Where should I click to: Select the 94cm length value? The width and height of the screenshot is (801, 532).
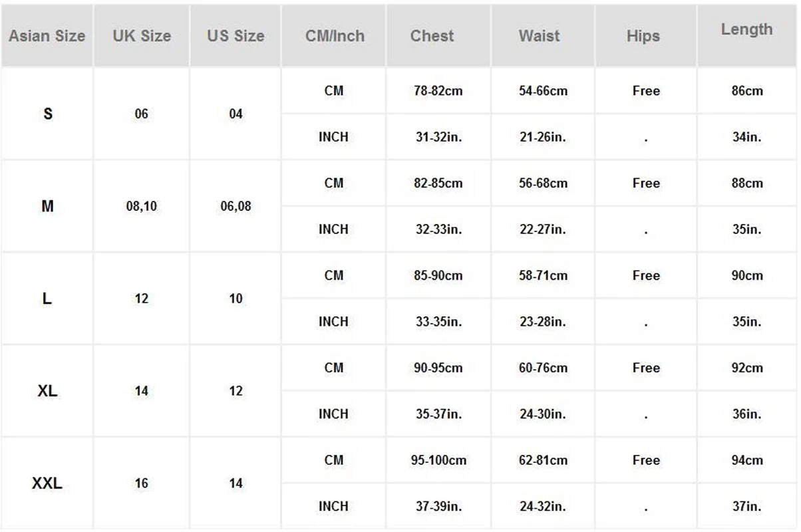(747, 460)
